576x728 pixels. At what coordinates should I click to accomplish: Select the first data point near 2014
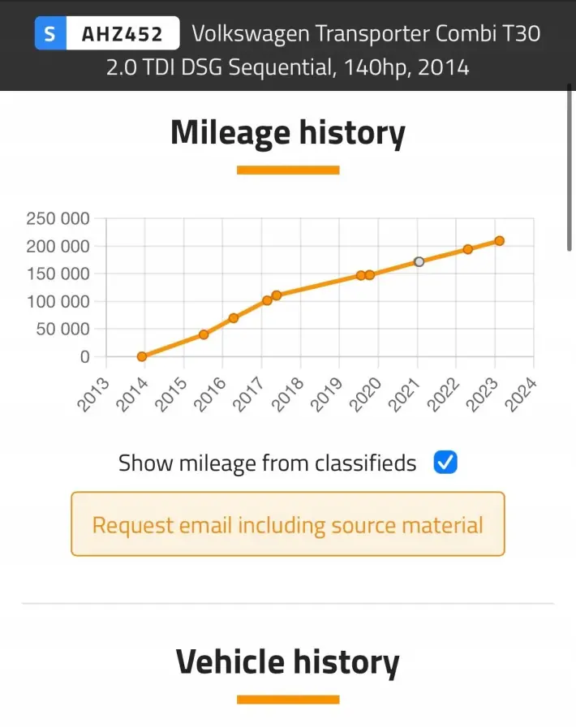[142, 356]
